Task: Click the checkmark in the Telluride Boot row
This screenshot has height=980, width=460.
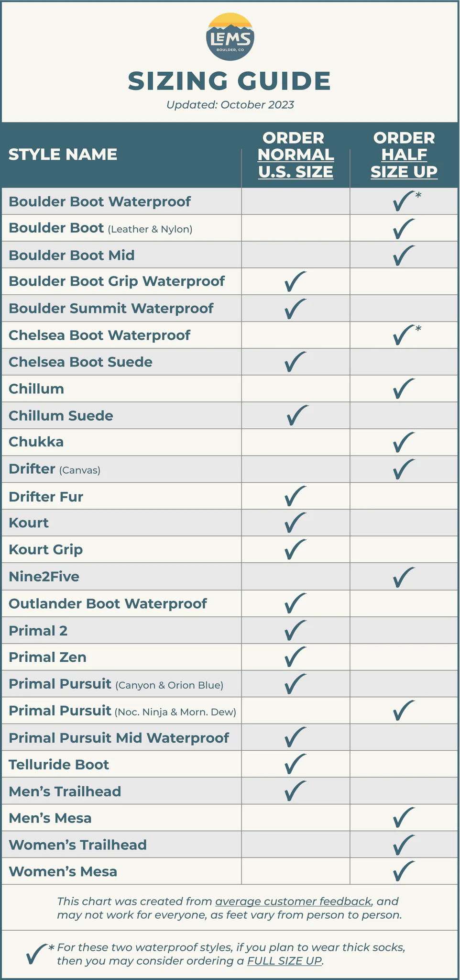Action: pyautogui.click(x=295, y=764)
